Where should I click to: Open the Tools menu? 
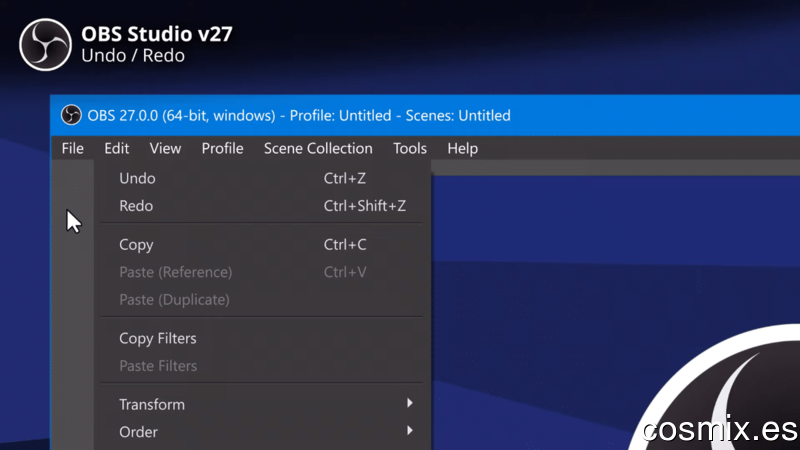point(410,148)
